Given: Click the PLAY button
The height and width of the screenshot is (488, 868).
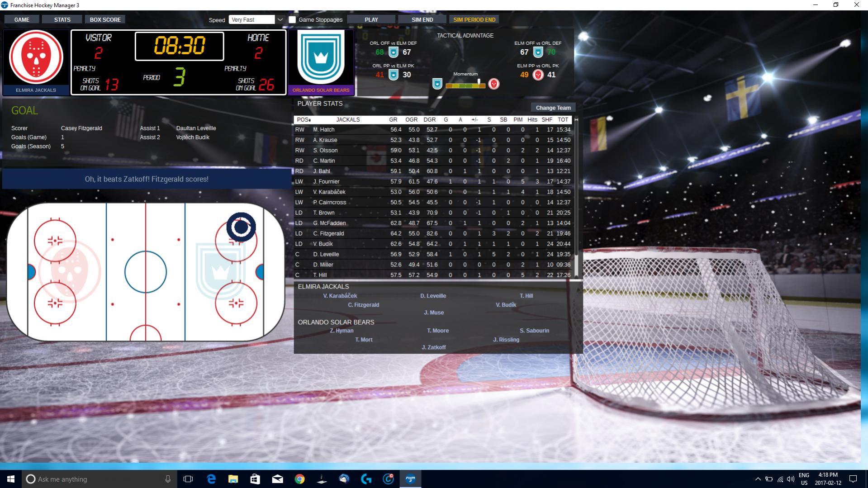Looking at the screenshot, I should (371, 19).
